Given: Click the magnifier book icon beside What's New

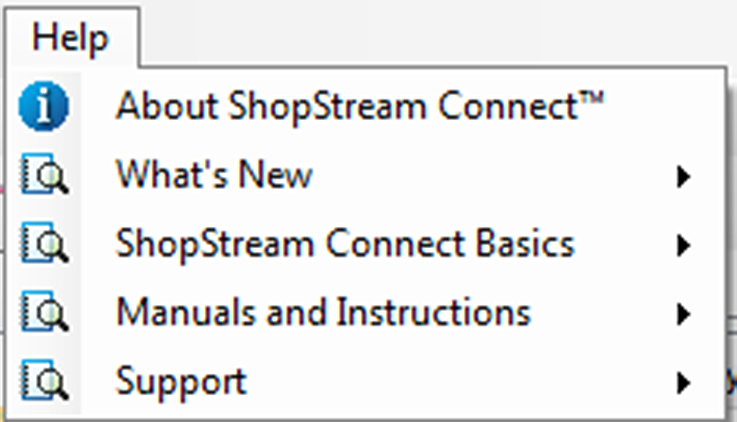Looking at the screenshot, I should click(43, 176).
